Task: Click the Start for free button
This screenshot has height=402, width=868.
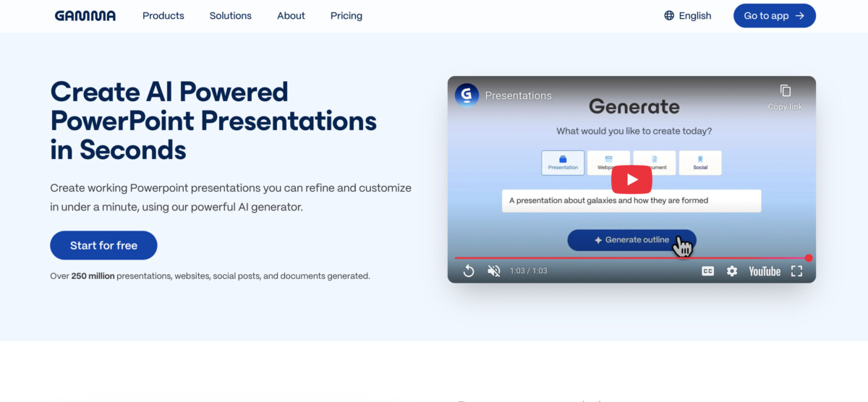Action: coord(103,245)
